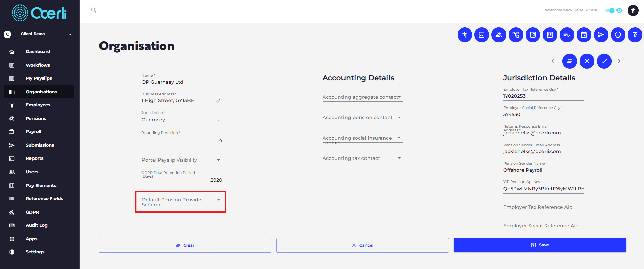Click the dark accessibility icon beside the eye toggle

(x=633, y=10)
